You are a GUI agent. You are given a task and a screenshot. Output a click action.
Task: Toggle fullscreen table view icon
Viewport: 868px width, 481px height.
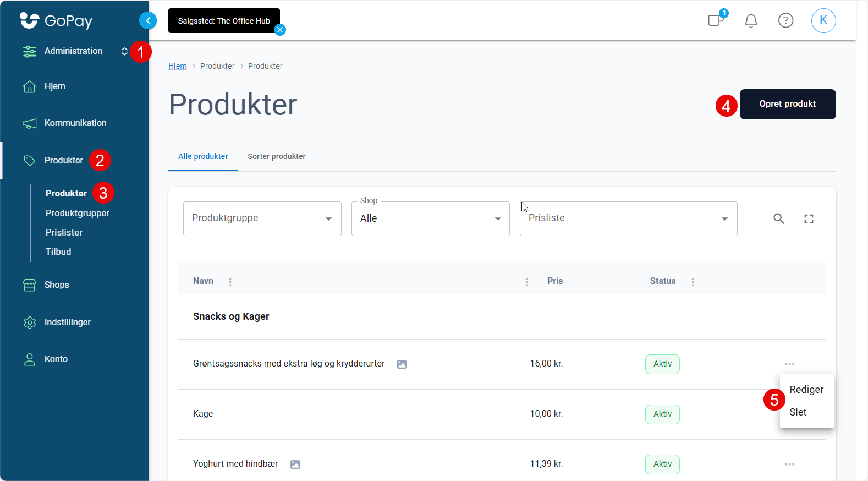coord(809,218)
